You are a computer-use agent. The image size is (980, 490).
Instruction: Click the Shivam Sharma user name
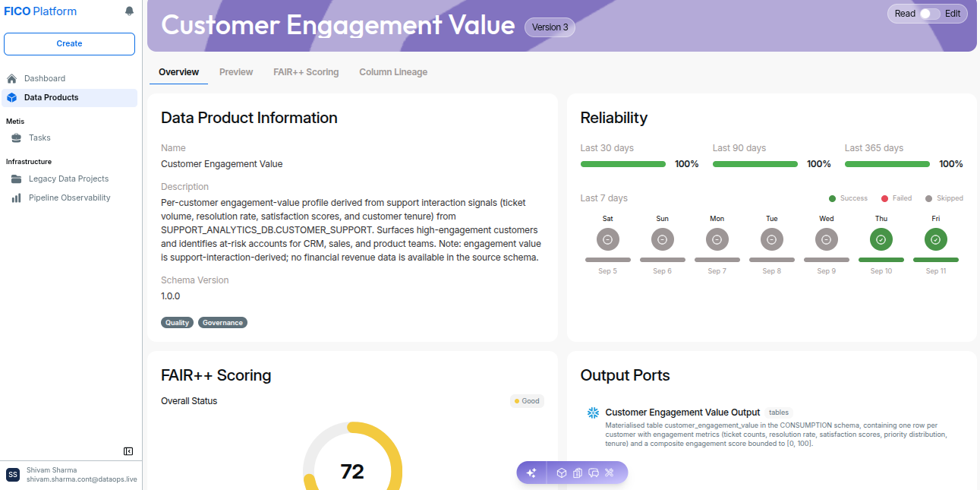pyautogui.click(x=52, y=470)
